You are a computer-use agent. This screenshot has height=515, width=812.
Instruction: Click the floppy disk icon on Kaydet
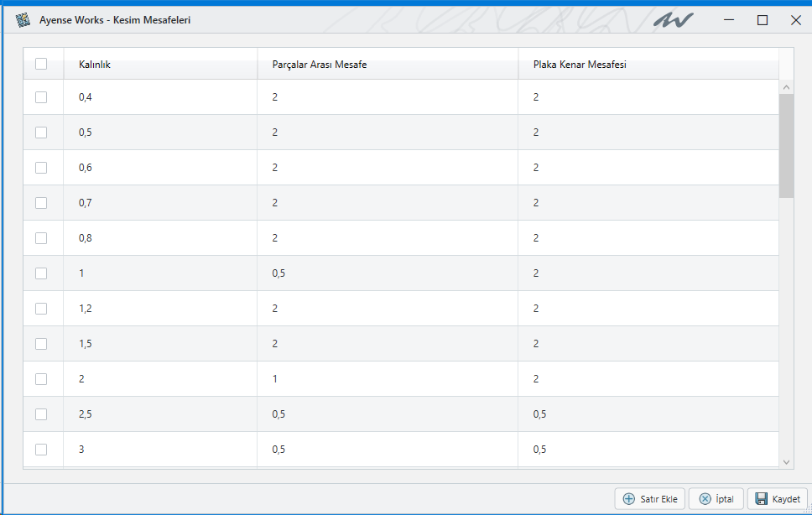tap(762, 499)
